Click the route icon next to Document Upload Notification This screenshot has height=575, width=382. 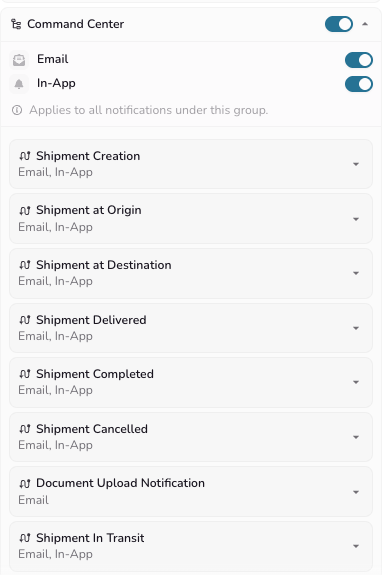pos(25,484)
